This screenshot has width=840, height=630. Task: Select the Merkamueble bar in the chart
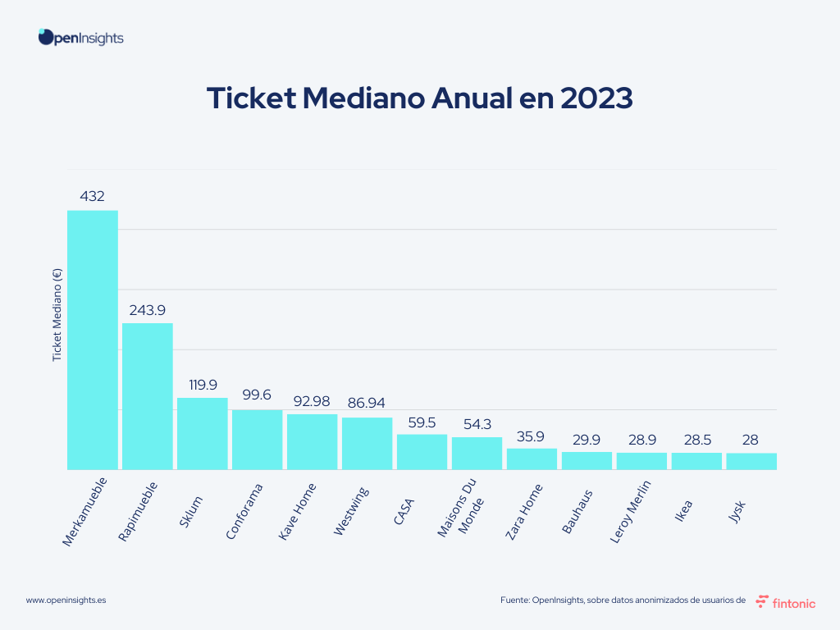(x=92, y=340)
